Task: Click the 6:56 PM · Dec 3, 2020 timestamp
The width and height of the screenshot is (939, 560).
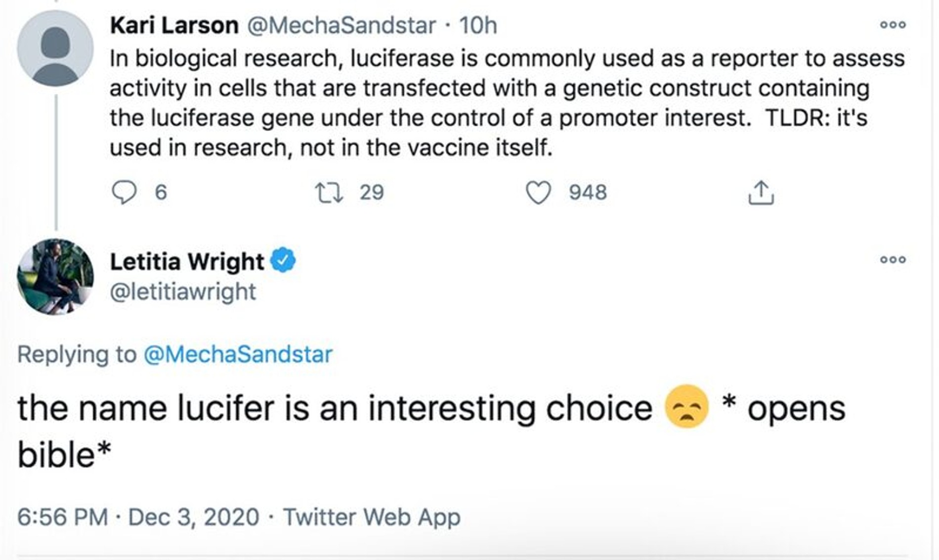Action: pos(138,517)
